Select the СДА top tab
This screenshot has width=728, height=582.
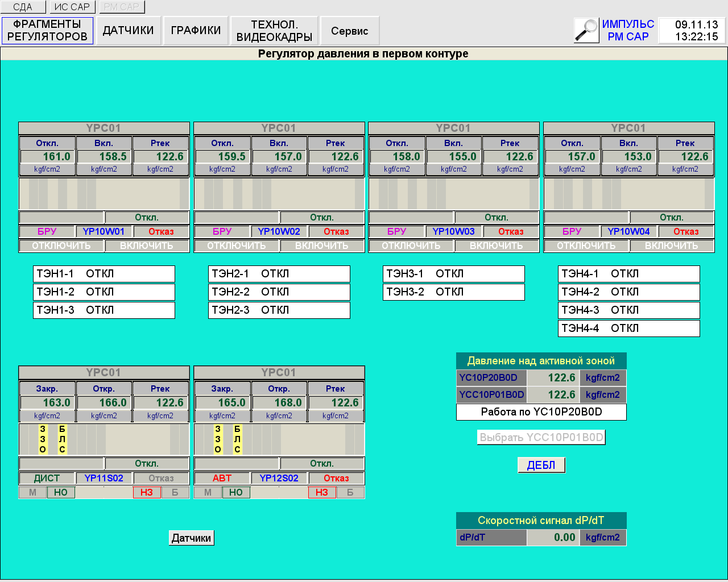pos(23,7)
